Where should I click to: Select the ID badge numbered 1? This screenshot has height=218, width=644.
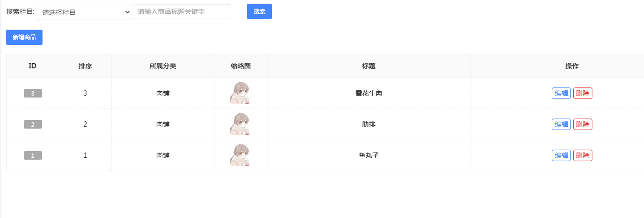pos(33,156)
